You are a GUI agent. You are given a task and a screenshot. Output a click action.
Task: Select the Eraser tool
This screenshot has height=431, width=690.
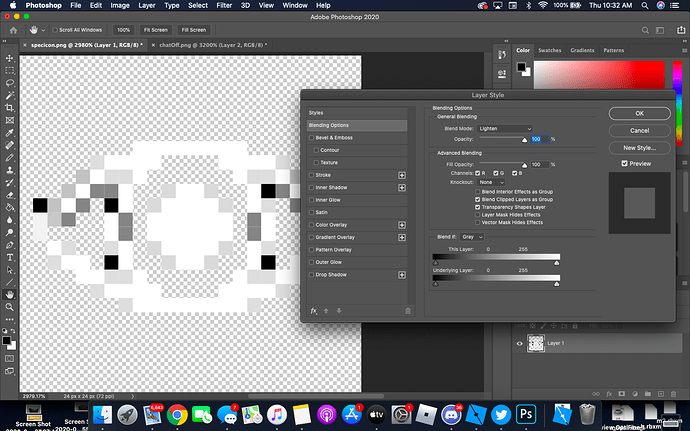pyautogui.click(x=9, y=195)
